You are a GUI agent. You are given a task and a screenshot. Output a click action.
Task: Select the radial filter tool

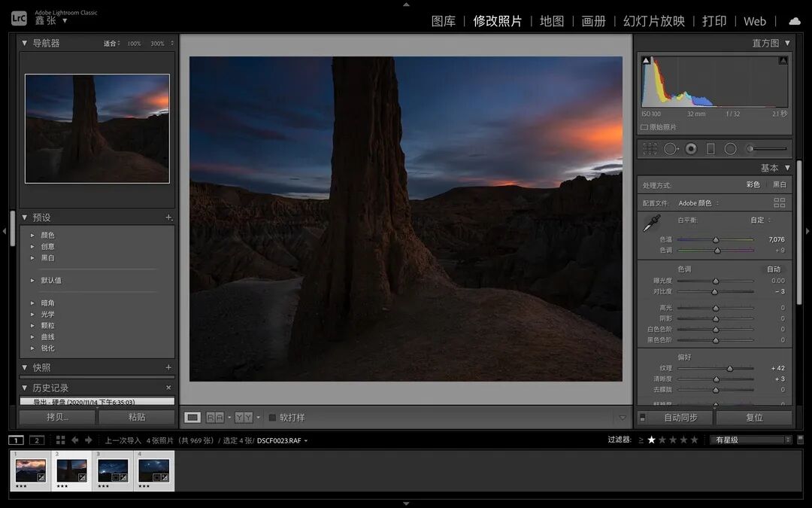tap(730, 149)
